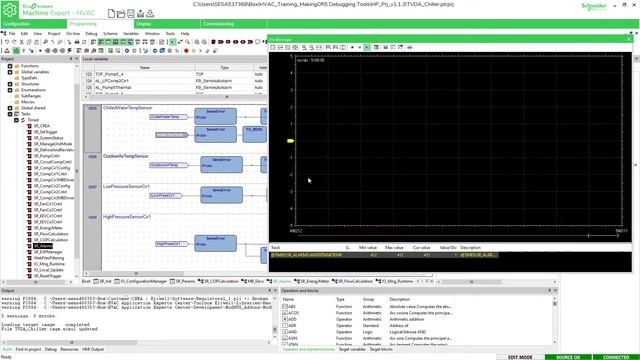Pin the Project panel
Viewport: 640px width, 360px height.
tap(71, 59)
